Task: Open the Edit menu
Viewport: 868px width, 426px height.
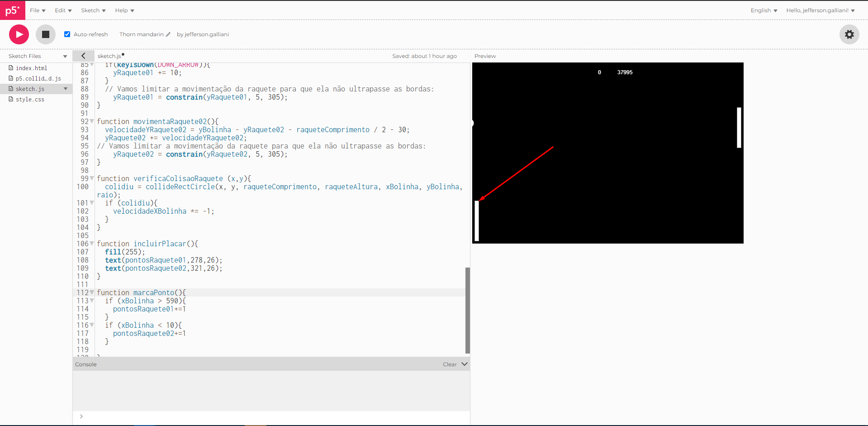Action: (63, 10)
